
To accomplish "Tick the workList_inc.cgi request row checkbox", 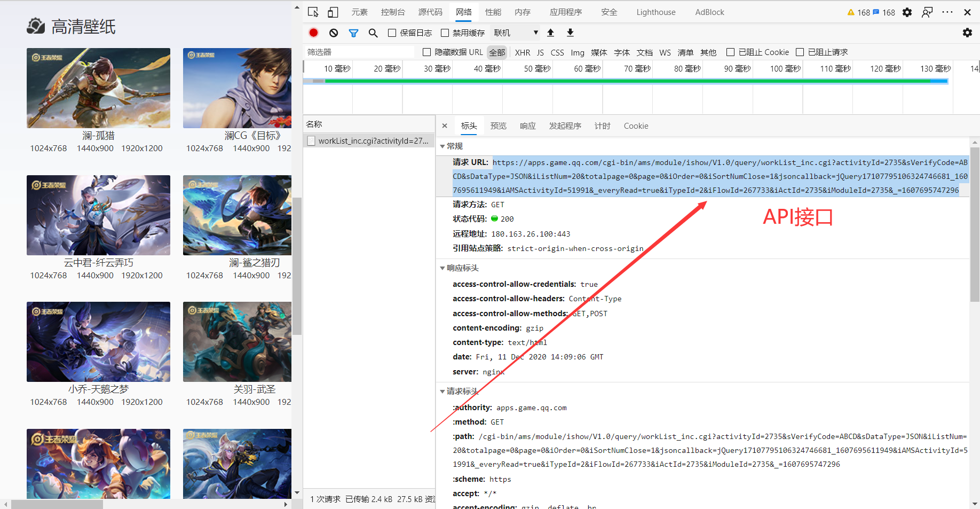I will pos(311,140).
